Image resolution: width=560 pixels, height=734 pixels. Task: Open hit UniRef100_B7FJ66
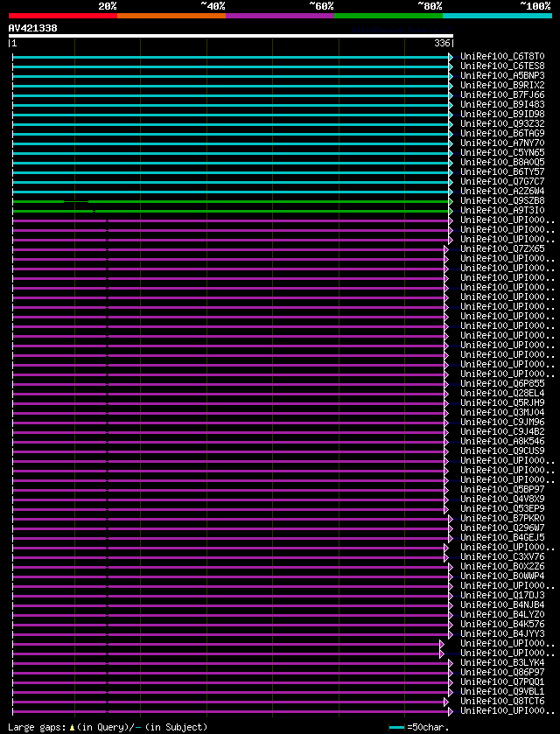pyautogui.click(x=502, y=95)
